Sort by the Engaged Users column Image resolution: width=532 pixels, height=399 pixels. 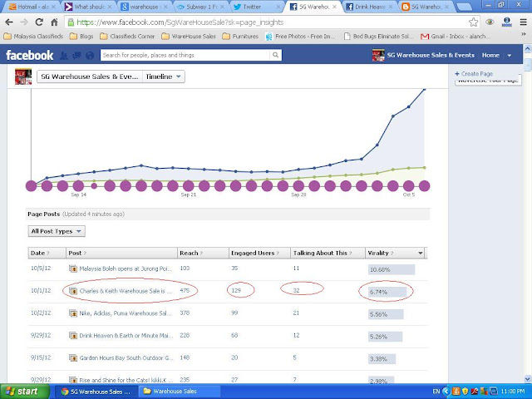click(x=259, y=253)
